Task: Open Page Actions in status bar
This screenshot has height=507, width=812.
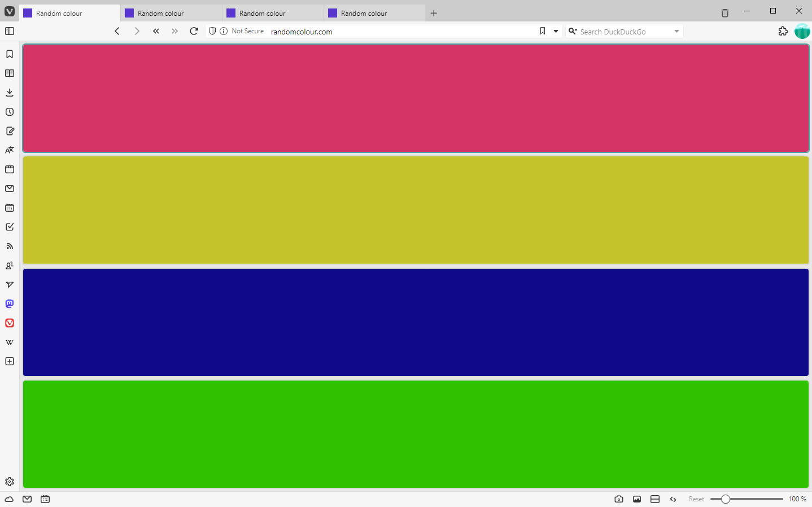Action: coord(673,499)
